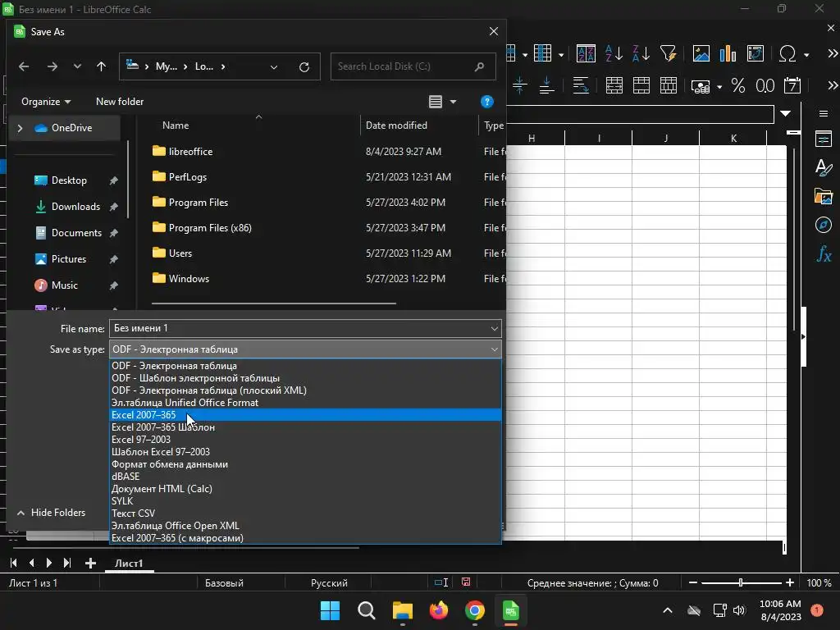Screen dimensions: 840x630
Task: Toggle wrap text icon in formatting toolbar
Action: tap(581, 85)
